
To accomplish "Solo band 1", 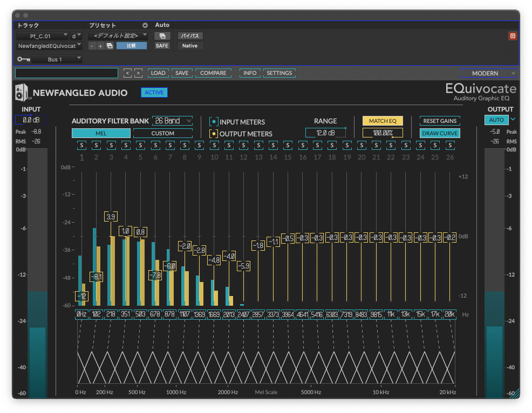I will [81, 146].
